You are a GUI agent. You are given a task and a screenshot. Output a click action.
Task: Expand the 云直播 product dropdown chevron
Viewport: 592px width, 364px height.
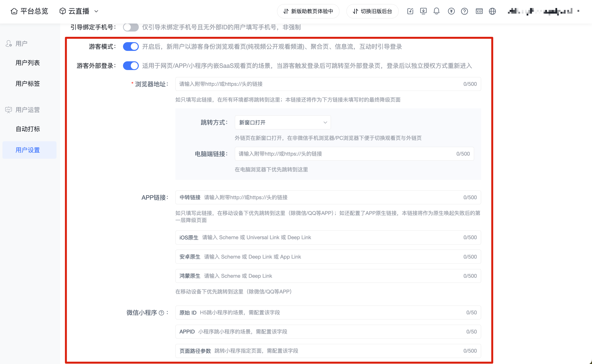[96, 11]
